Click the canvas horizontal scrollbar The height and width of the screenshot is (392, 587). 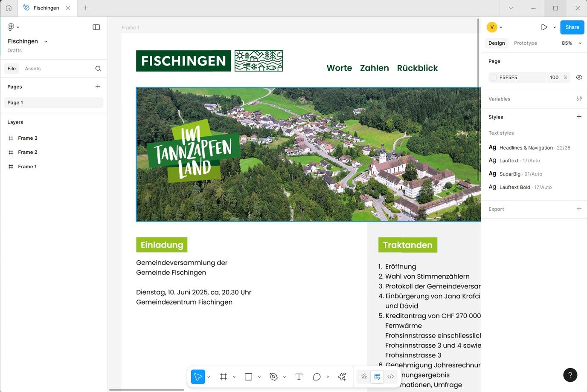coord(146,389)
